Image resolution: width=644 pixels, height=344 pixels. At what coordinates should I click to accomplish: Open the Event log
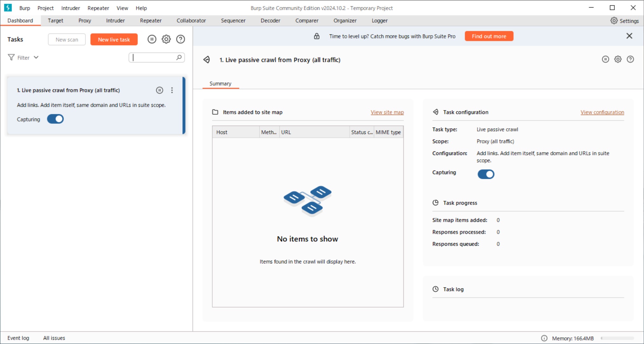(x=18, y=338)
